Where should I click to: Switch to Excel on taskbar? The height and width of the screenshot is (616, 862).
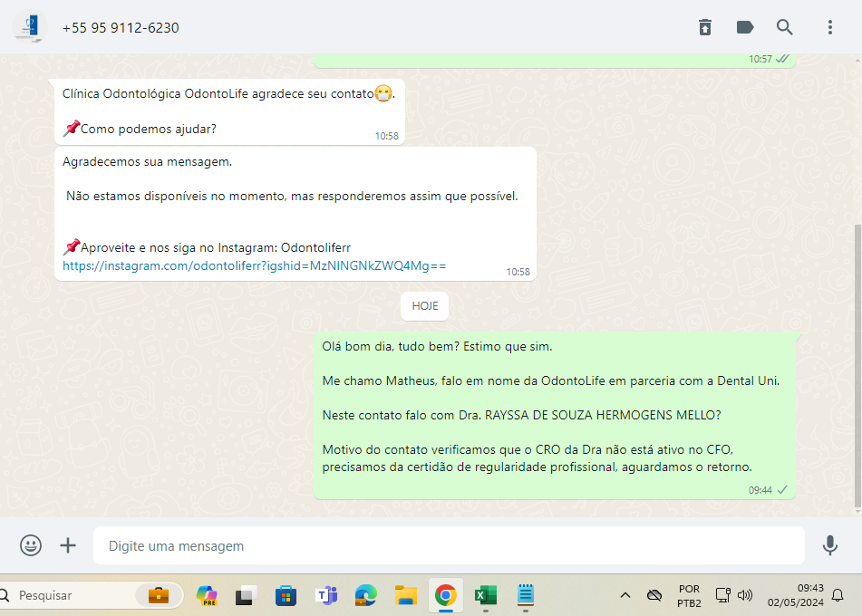pyautogui.click(x=486, y=595)
